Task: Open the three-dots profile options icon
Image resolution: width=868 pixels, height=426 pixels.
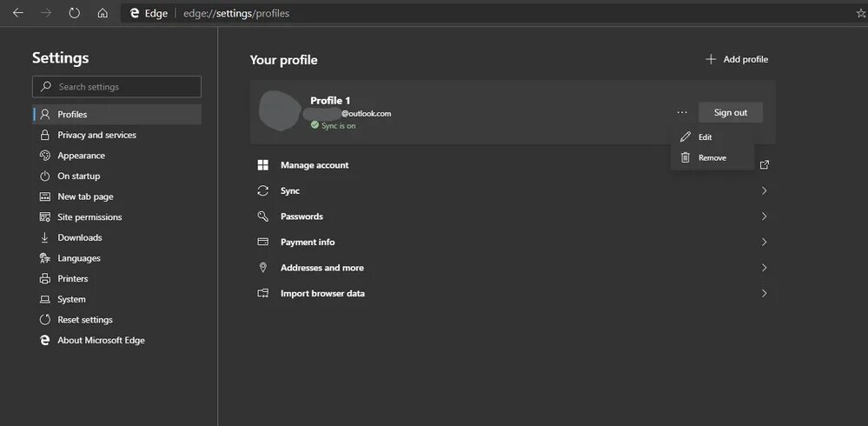Action: [681, 112]
